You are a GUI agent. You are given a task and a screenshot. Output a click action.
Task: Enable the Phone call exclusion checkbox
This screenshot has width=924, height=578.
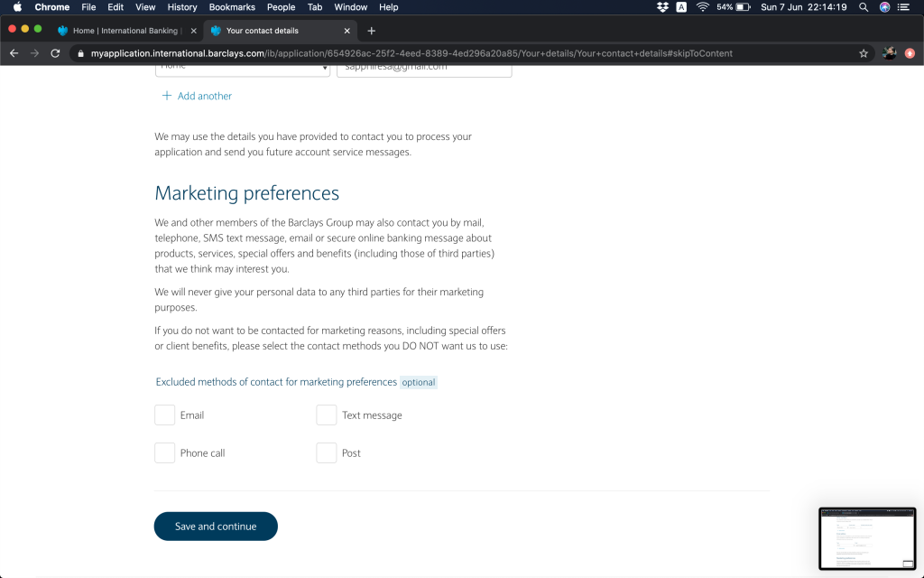pos(164,452)
